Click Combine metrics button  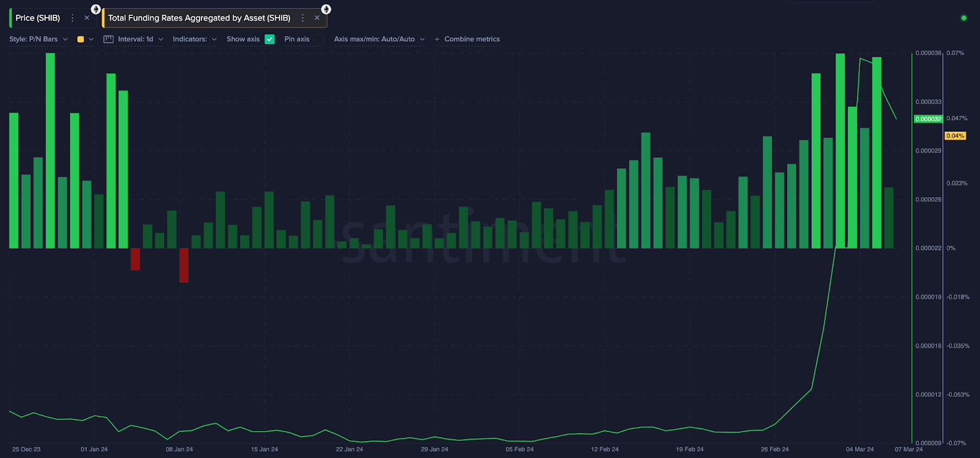[x=467, y=39]
